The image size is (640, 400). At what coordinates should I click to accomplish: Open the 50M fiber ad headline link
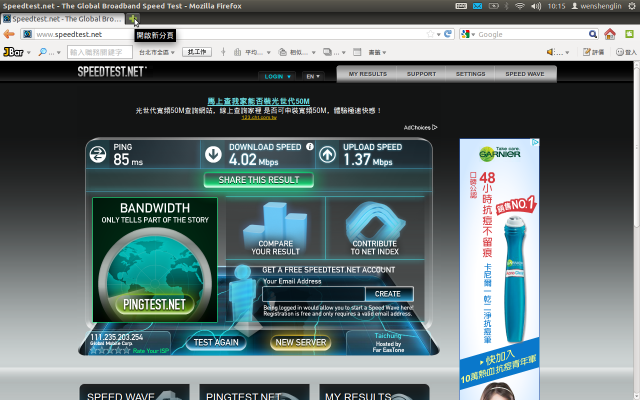point(258,101)
